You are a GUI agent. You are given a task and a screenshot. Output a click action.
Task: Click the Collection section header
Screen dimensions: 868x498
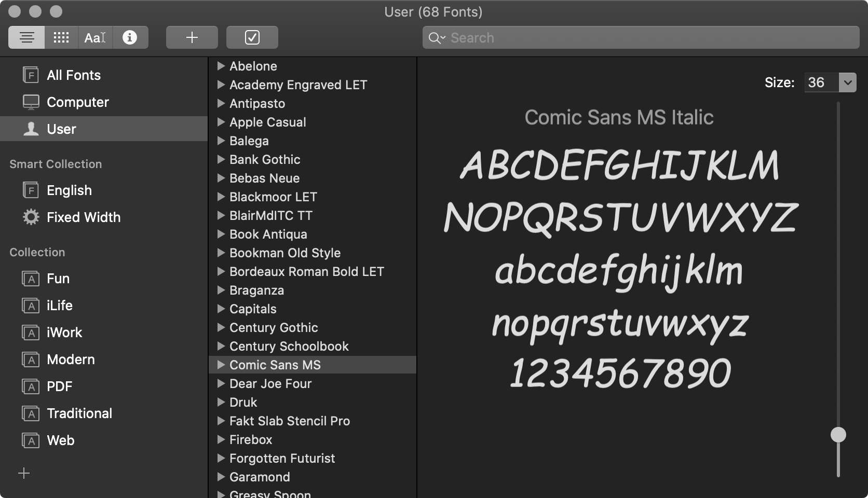37,252
